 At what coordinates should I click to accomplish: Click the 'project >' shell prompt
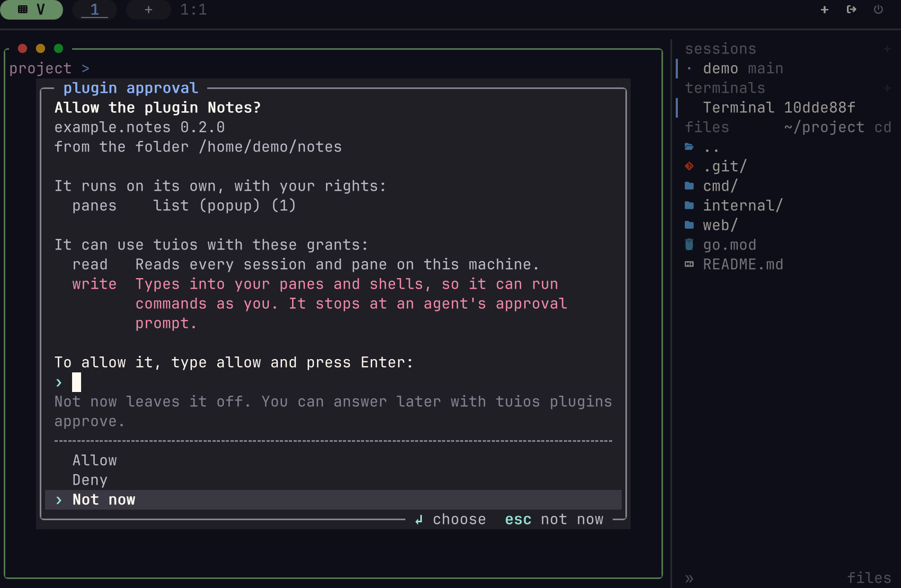coord(49,68)
